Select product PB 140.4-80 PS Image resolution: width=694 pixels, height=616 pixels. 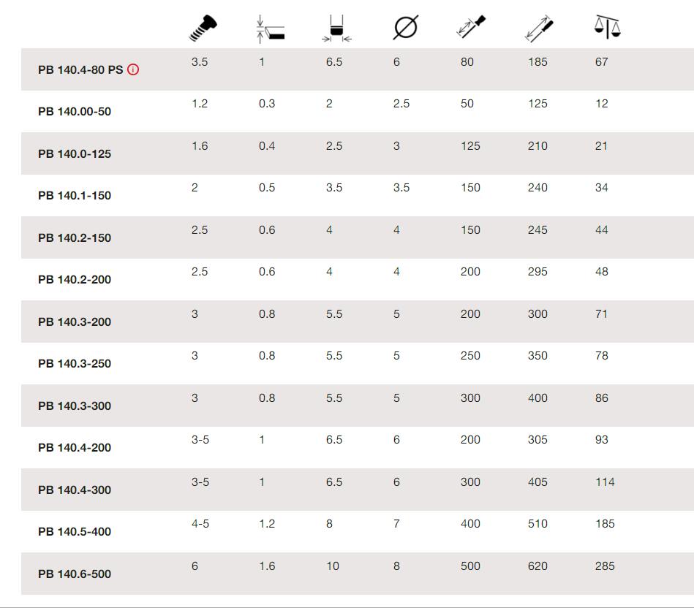80,70
